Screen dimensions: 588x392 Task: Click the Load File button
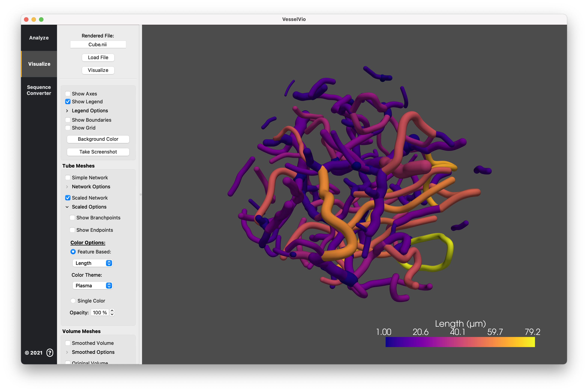click(98, 57)
